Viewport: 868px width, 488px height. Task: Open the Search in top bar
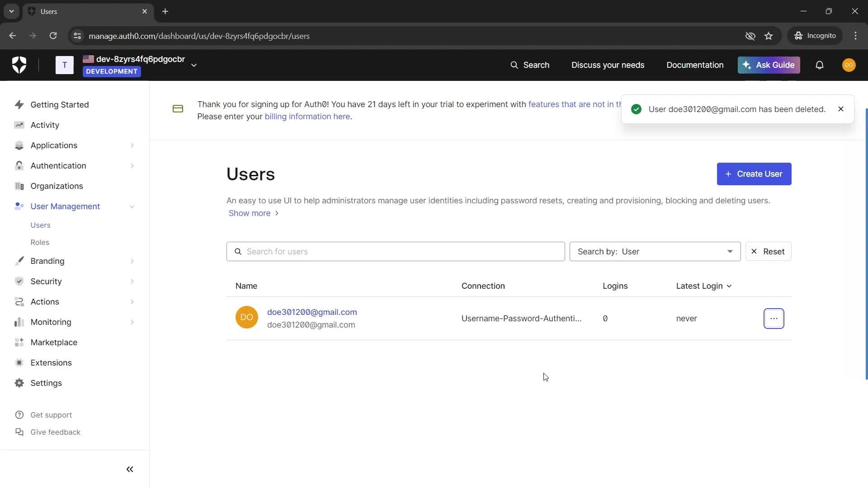530,65
